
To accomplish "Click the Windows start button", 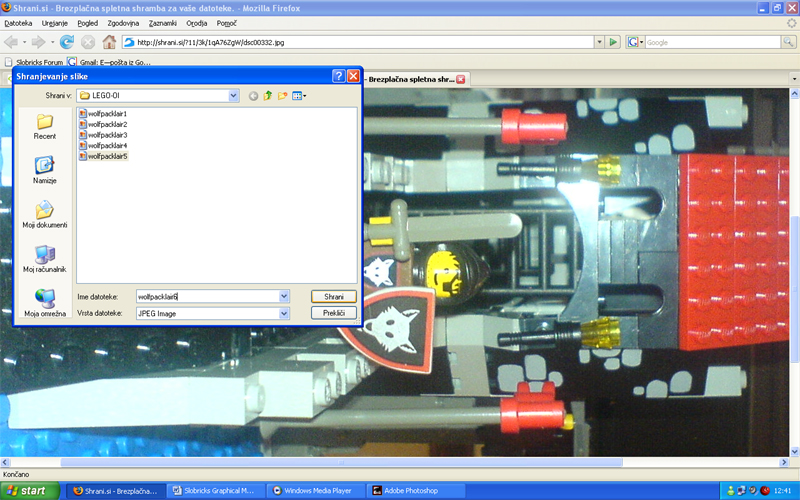I will 30,491.
